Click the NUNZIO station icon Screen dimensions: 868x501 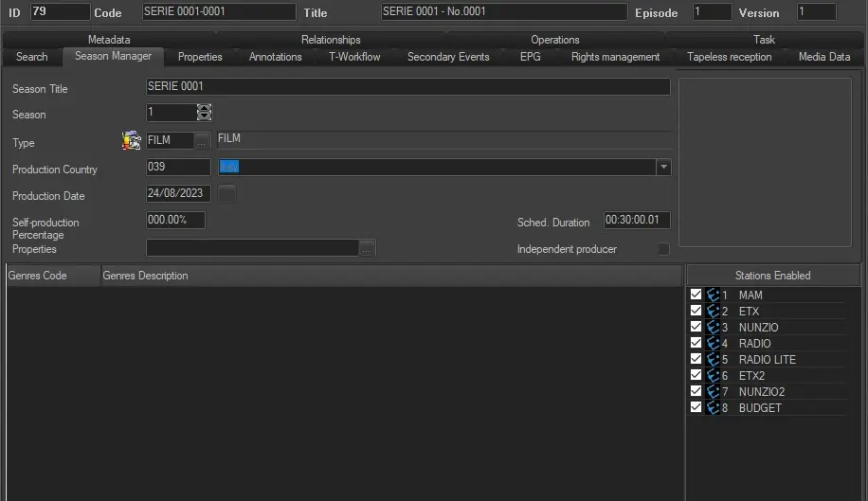point(713,328)
